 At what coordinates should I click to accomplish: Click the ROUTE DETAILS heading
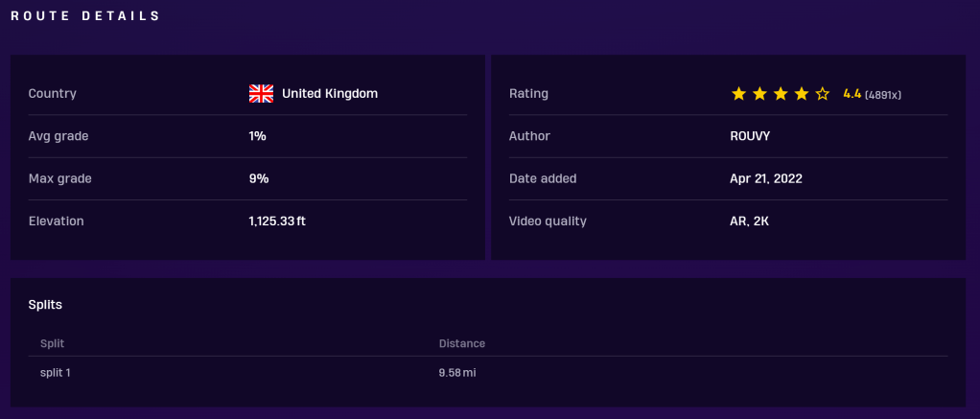[x=85, y=16]
